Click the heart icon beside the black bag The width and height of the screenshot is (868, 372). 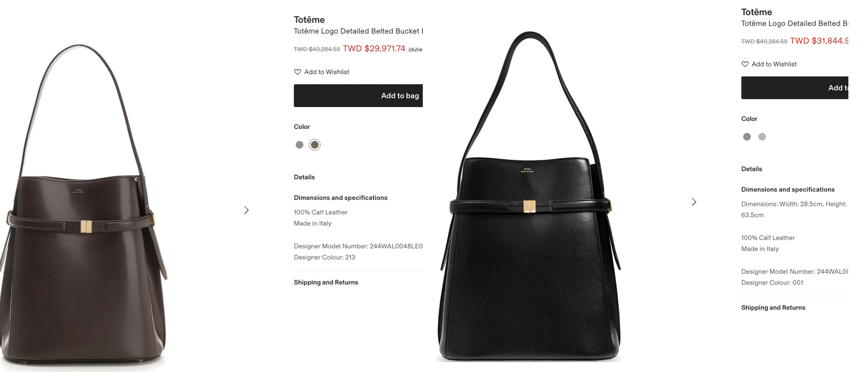click(x=745, y=64)
